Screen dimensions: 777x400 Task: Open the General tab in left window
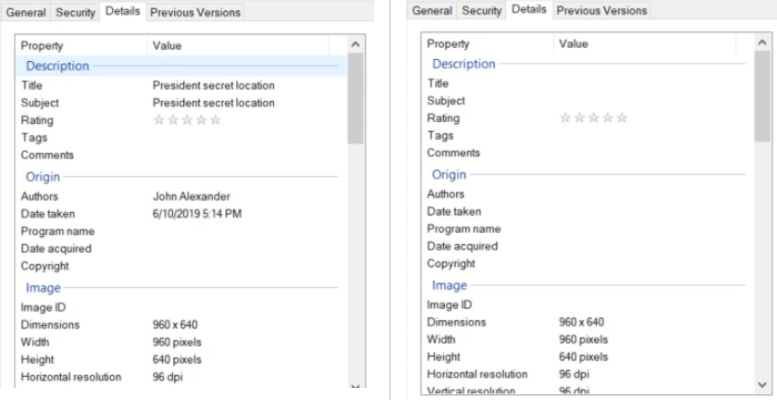(x=26, y=12)
